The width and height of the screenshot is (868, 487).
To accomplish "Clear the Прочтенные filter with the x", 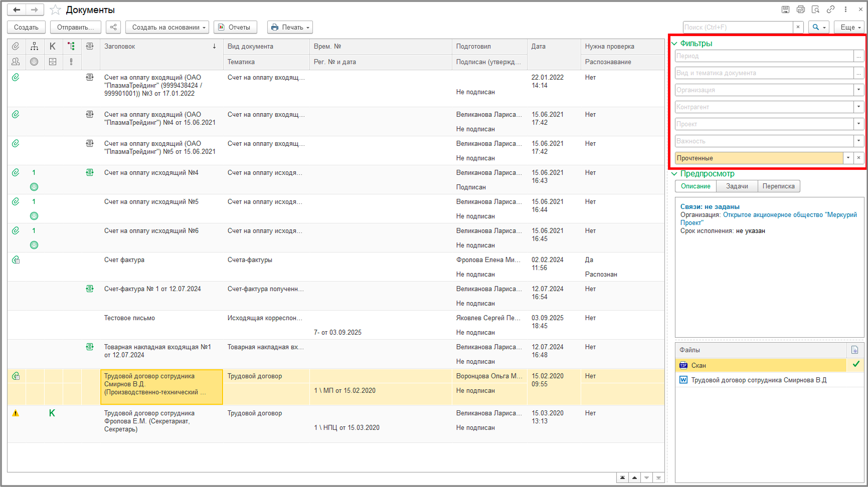I will pyautogui.click(x=859, y=158).
